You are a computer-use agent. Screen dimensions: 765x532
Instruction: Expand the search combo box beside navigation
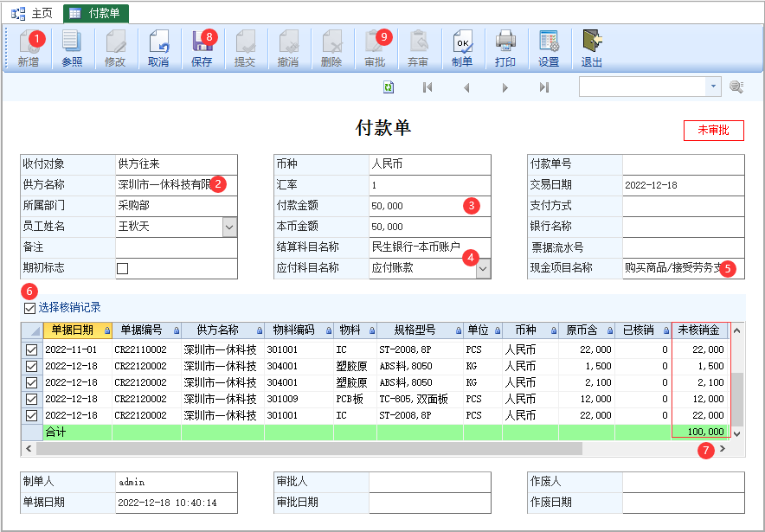coord(713,87)
